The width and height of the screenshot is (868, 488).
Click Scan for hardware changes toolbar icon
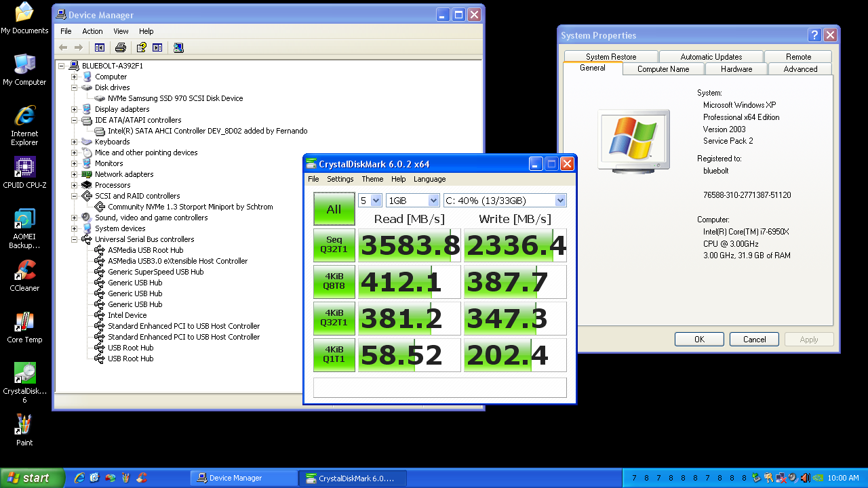178,47
